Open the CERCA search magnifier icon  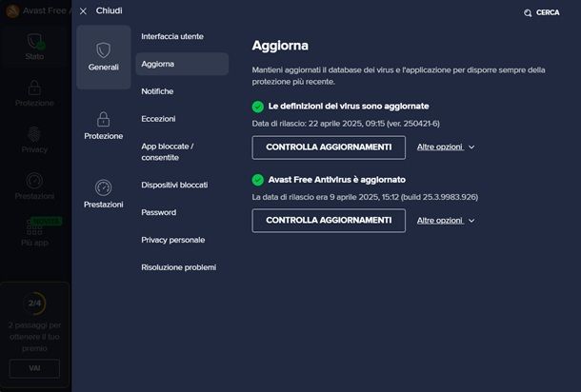pyautogui.click(x=528, y=13)
